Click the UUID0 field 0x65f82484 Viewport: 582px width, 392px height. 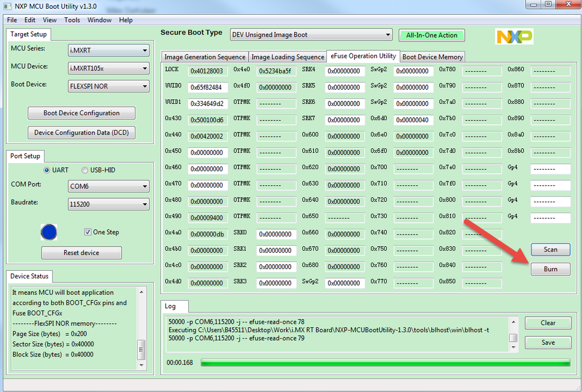[208, 87]
